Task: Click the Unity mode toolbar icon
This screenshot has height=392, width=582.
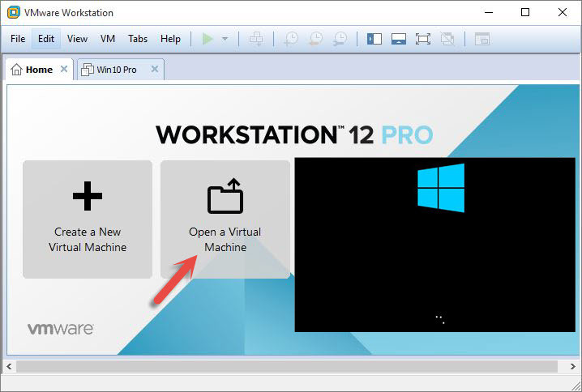Action: coord(447,39)
